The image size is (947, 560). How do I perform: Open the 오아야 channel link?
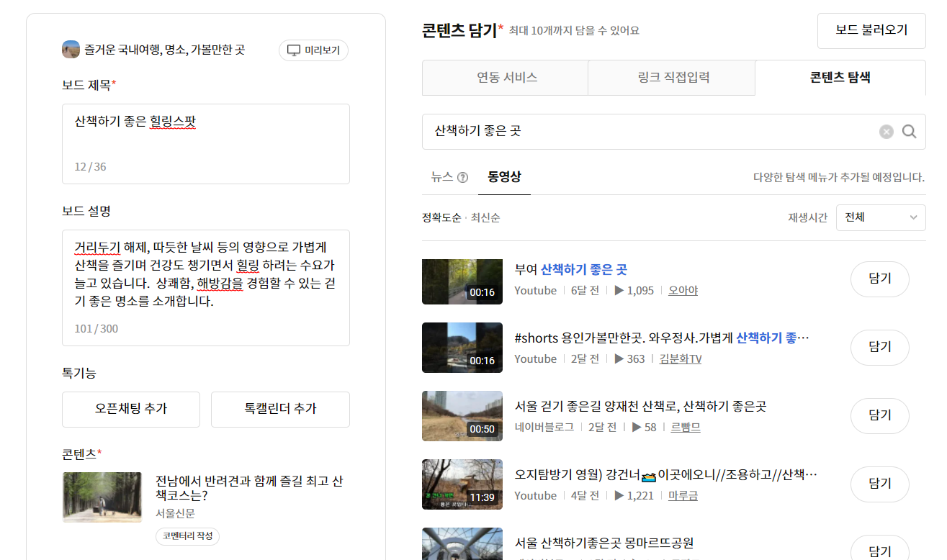(683, 291)
